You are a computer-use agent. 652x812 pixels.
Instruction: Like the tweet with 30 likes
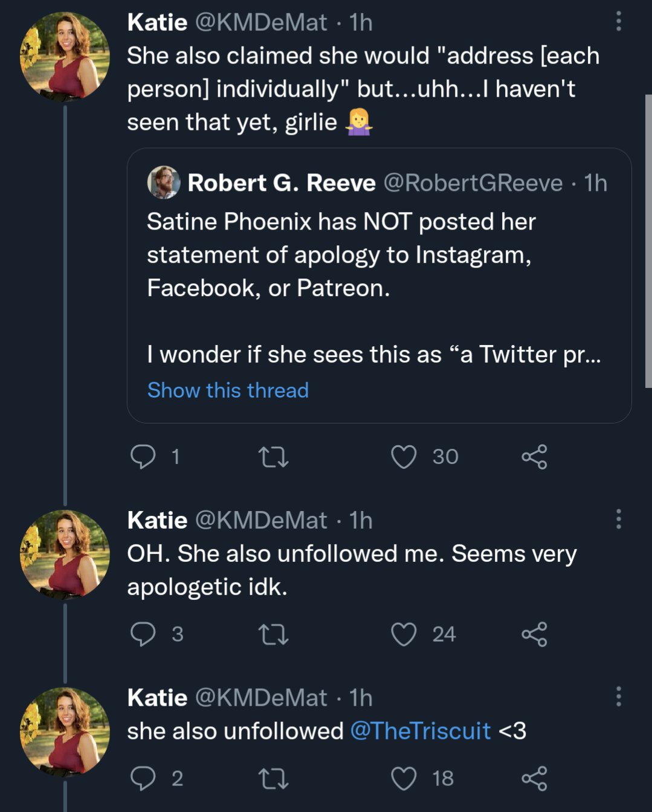404,457
